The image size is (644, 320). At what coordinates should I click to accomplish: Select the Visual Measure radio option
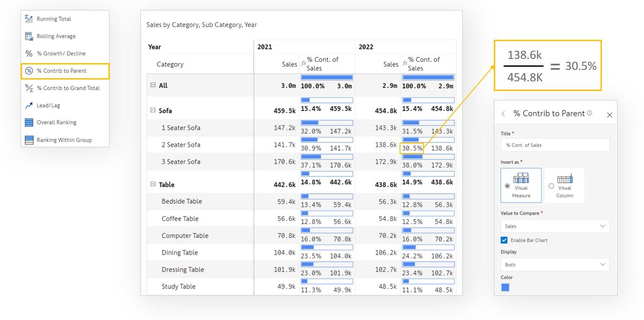point(507,186)
